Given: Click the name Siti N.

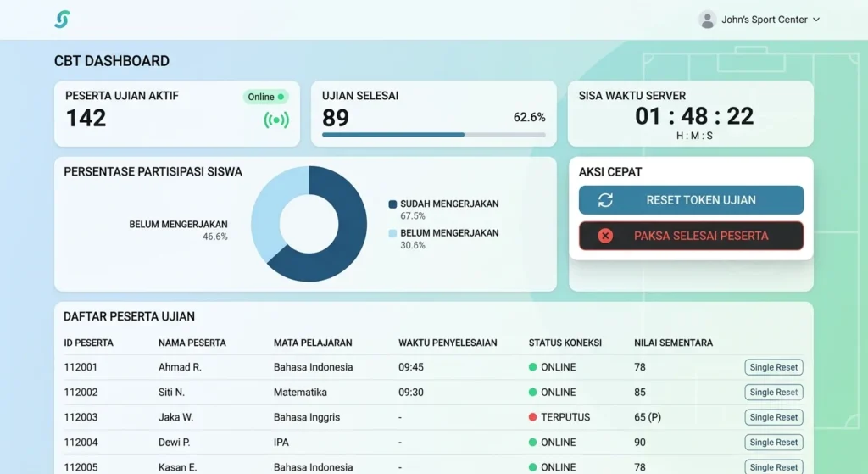Looking at the screenshot, I should click(x=171, y=392).
